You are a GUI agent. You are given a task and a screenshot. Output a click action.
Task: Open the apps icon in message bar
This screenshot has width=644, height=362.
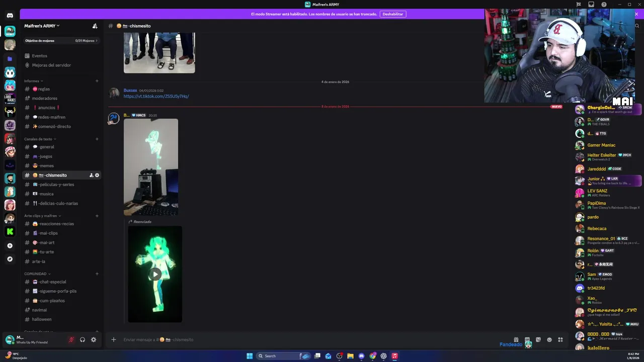(x=560, y=339)
